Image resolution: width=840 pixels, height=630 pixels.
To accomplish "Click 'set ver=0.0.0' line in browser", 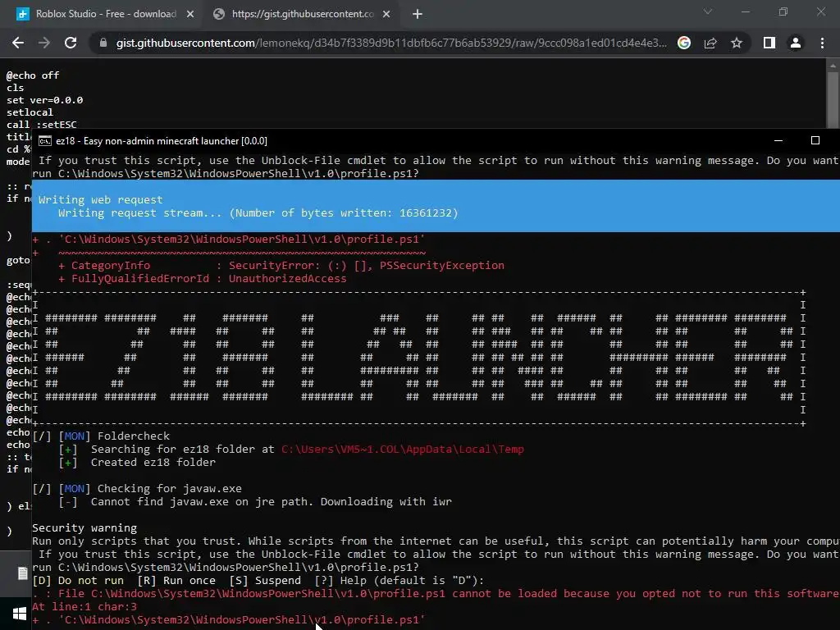I will tap(44, 100).
